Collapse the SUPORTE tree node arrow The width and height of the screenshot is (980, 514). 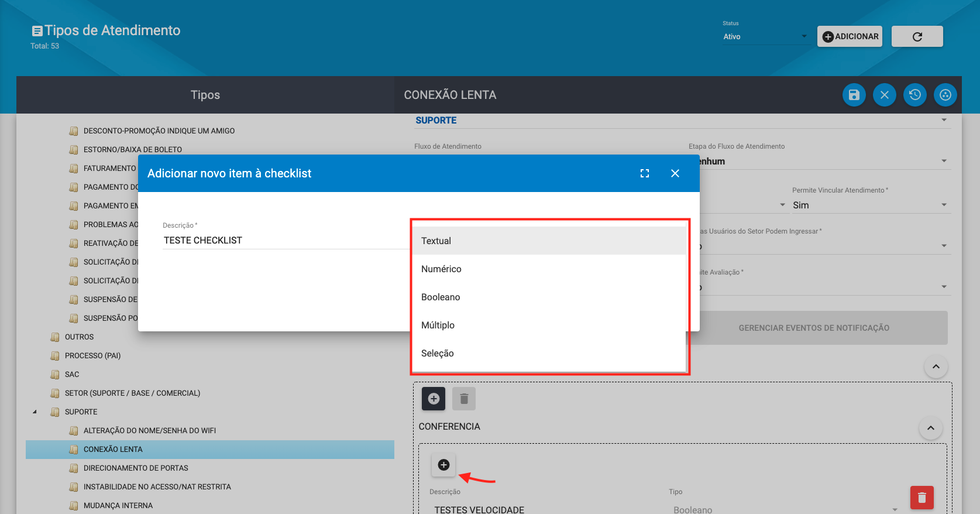point(35,412)
